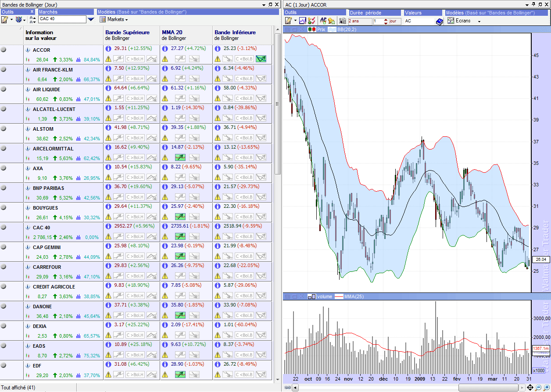This screenshot has height=392, width=551.
Task: Toggle the round indicator for AIR LIQUIDE row
Action: (4, 89)
